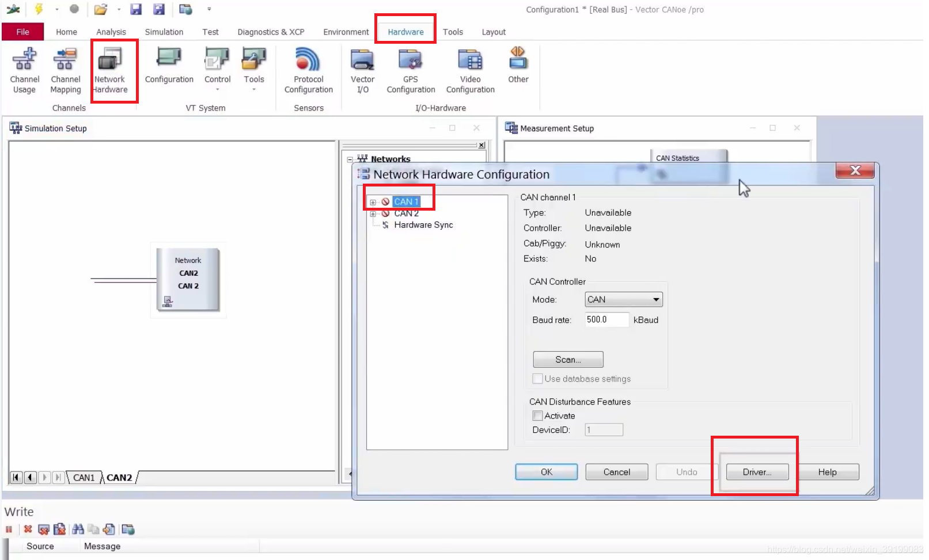Screen dimensions: 929x560
Task: Close the Networks tree pane in Simulation Setup
Action: click(481, 145)
